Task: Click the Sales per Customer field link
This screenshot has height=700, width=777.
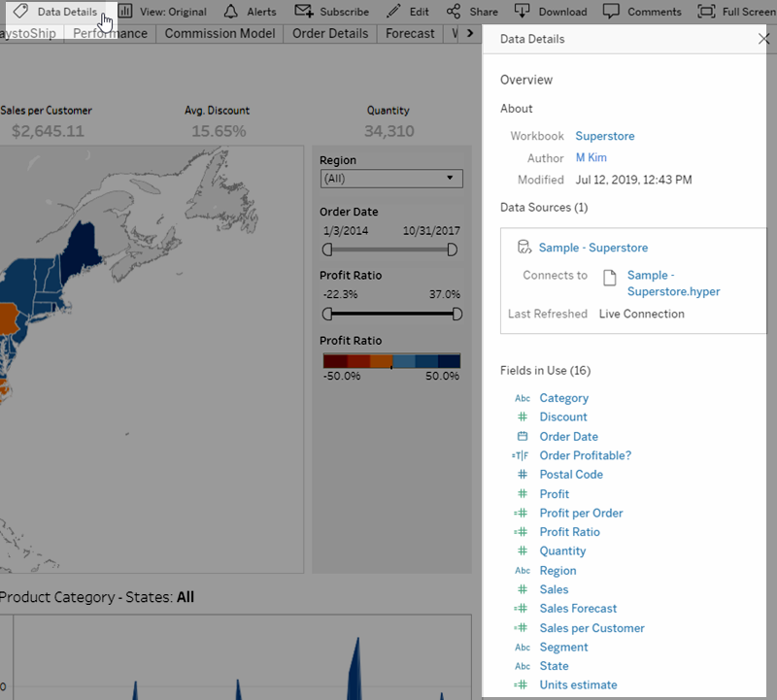Action: coord(591,628)
